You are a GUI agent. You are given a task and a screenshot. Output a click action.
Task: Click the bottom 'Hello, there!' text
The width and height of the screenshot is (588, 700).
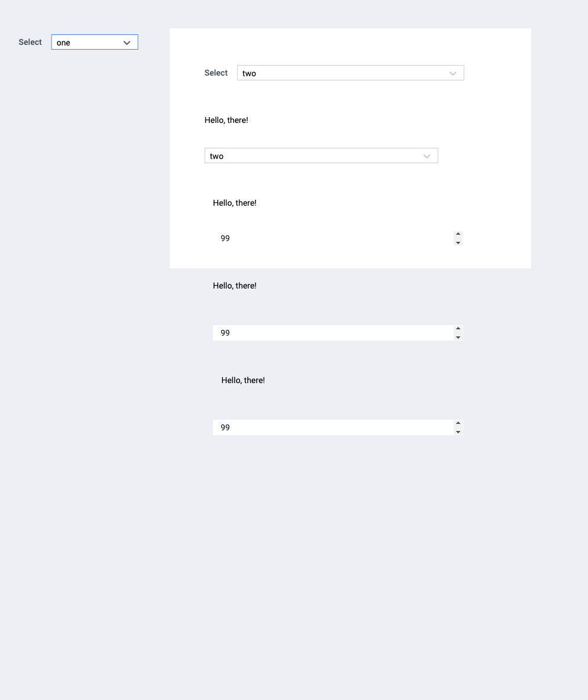(243, 380)
